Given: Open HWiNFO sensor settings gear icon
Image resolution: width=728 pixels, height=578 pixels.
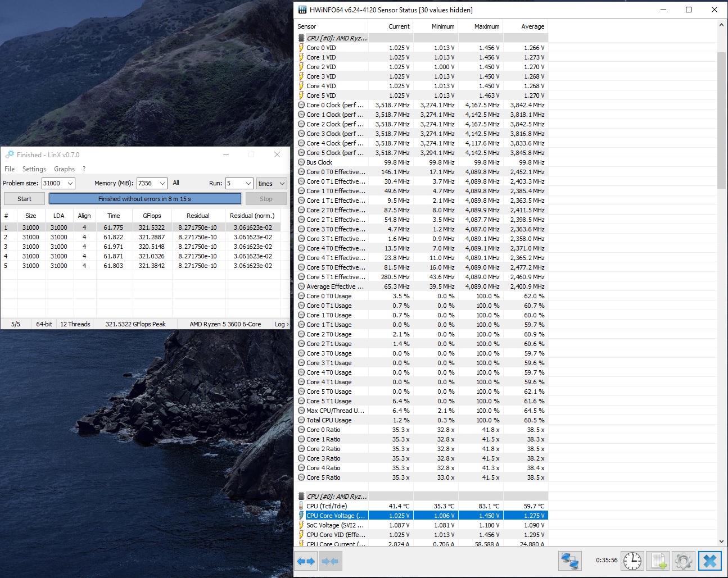Looking at the screenshot, I should coord(683,561).
